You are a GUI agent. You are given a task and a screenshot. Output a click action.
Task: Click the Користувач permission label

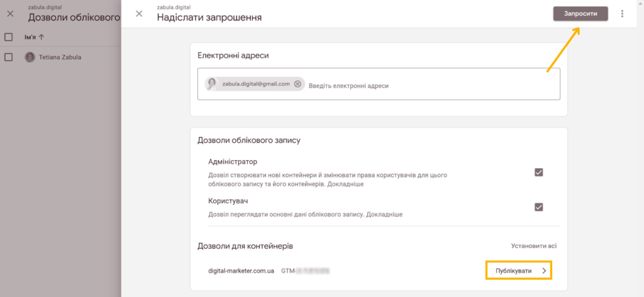pos(229,202)
